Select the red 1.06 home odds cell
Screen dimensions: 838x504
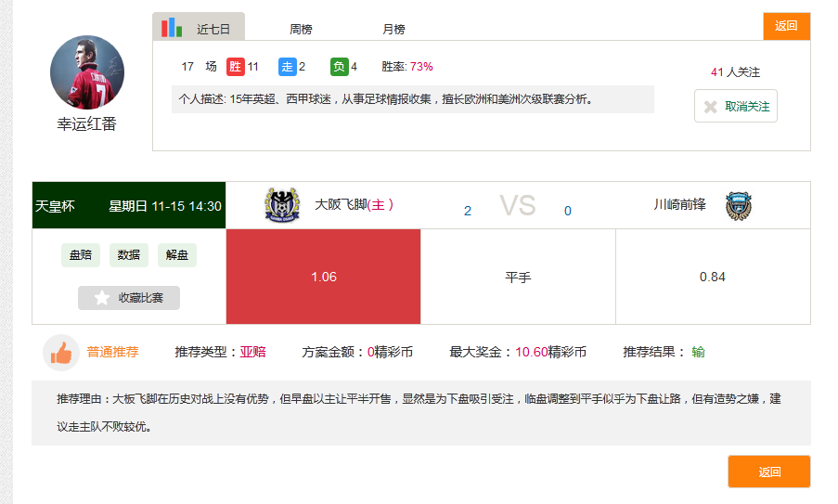coord(323,277)
